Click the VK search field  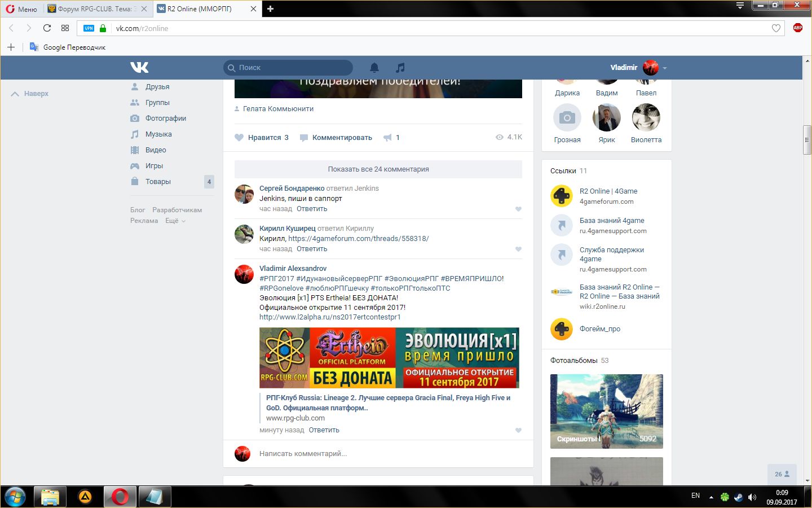coord(288,68)
